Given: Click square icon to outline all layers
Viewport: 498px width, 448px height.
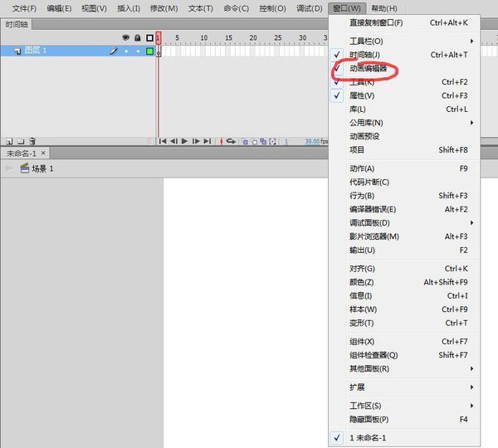Looking at the screenshot, I should [x=149, y=38].
